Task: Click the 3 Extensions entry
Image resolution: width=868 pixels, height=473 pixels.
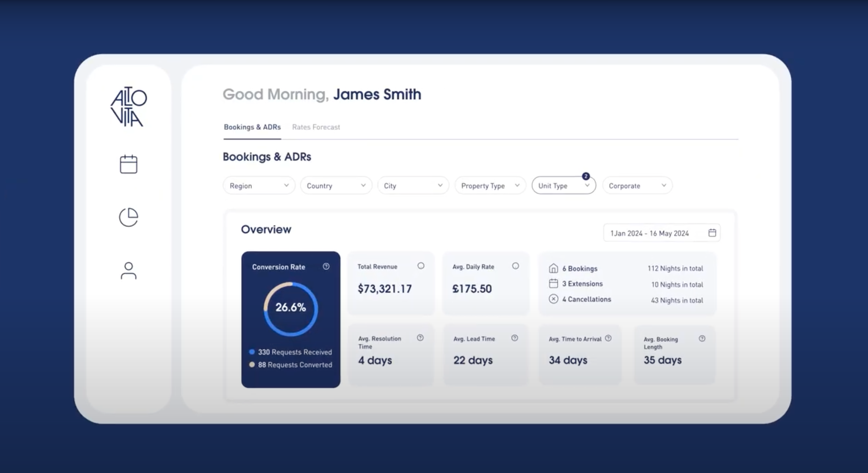Action: coord(582,284)
